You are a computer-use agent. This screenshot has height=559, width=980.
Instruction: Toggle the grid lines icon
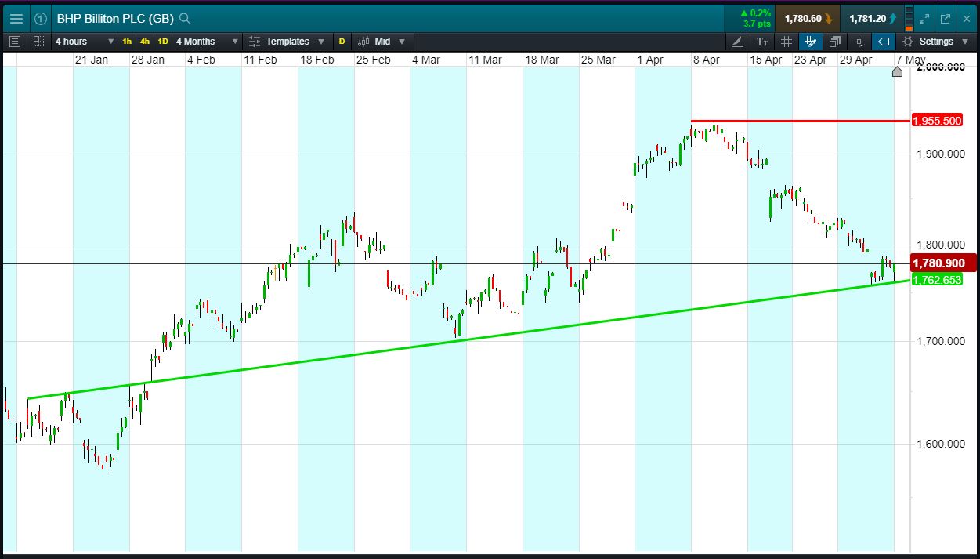coord(787,42)
